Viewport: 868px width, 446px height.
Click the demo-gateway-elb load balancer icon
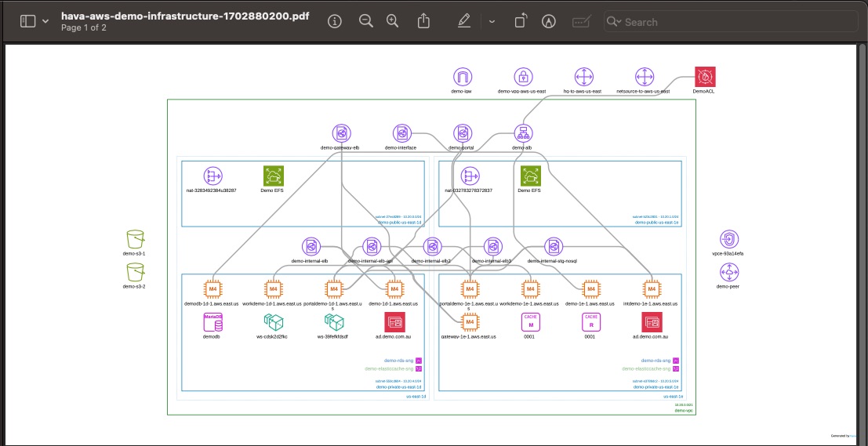[x=340, y=133]
